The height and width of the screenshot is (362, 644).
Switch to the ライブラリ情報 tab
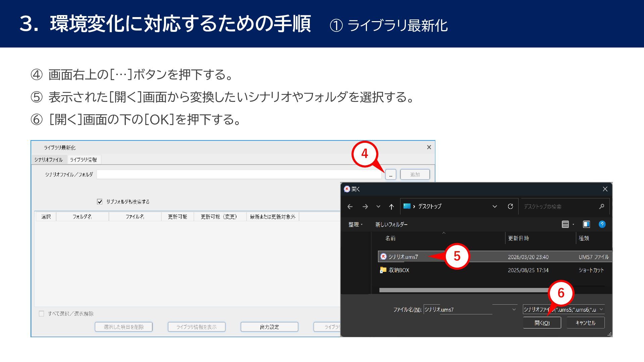click(x=84, y=160)
